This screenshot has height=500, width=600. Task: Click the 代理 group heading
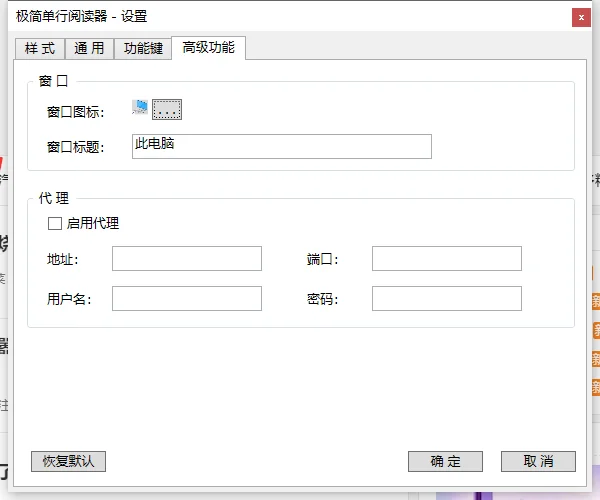click(54, 198)
